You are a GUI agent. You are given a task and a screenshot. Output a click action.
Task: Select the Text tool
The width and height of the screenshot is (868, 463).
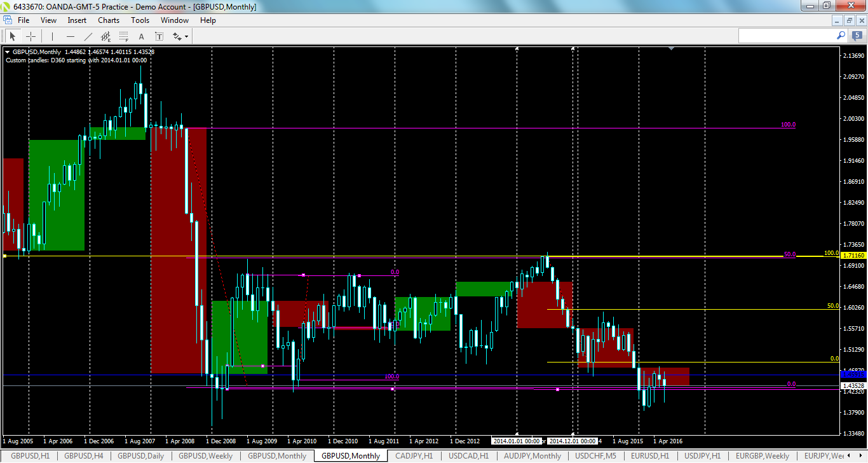(141, 36)
